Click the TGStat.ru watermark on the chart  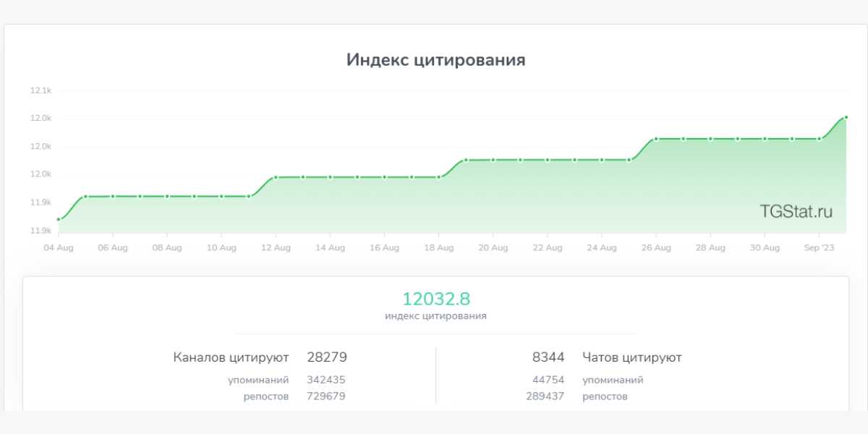796,211
